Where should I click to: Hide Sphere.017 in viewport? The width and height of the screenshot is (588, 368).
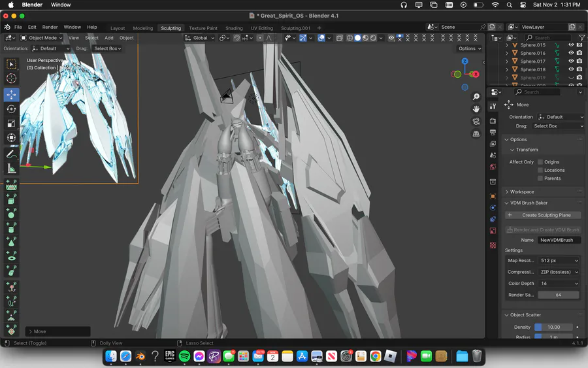(x=571, y=61)
